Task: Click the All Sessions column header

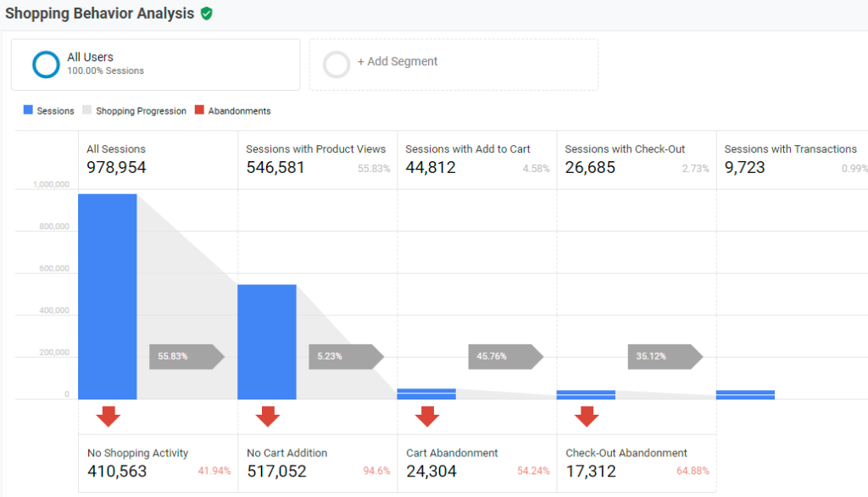Action: (115, 149)
